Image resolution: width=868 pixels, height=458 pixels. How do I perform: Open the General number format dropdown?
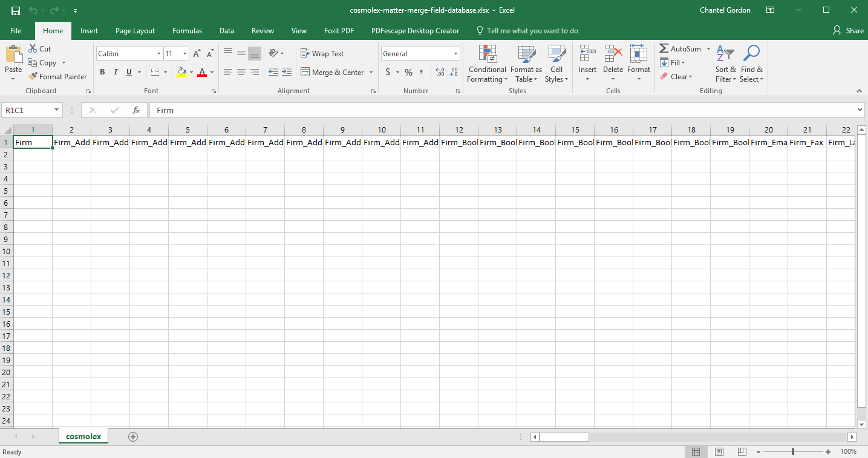point(456,54)
